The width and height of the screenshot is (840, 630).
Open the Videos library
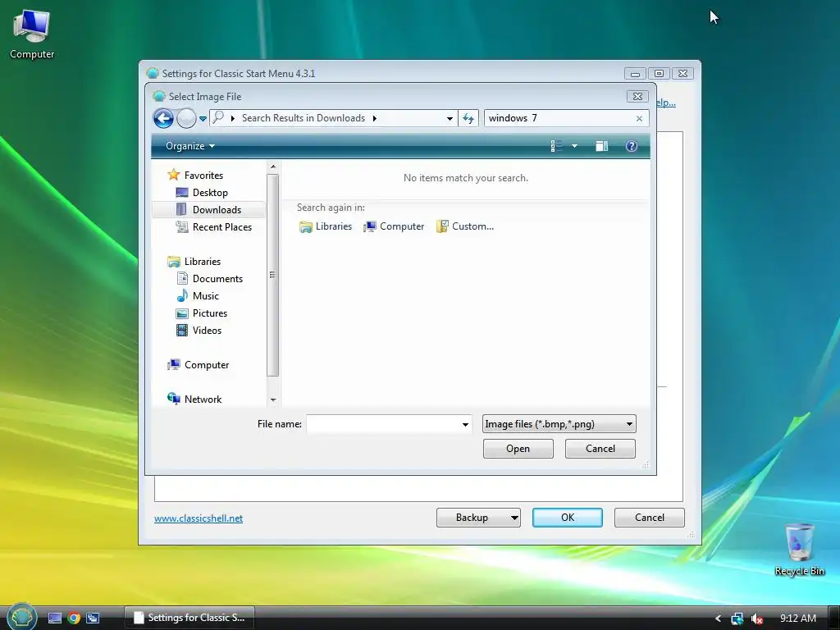tap(207, 330)
